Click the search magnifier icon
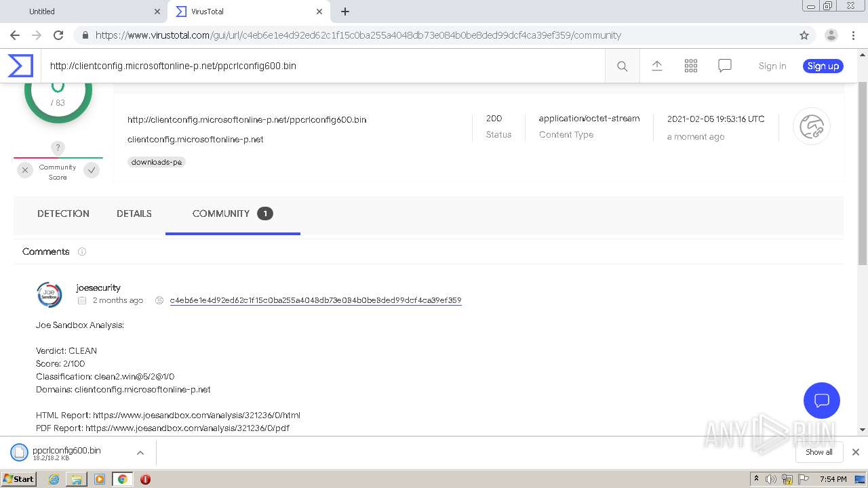Viewport: 868px width, 488px height. point(622,66)
